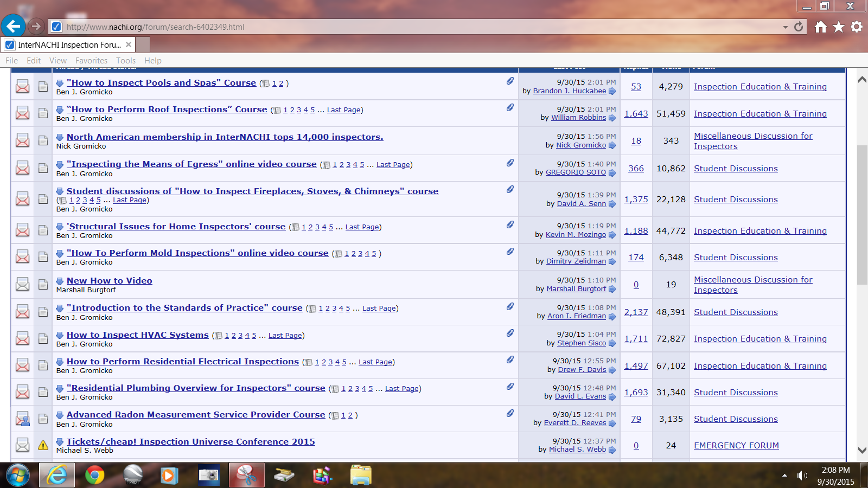868x488 pixels.
Task: Click the vertical scrollbar thumb
Action: point(862,215)
